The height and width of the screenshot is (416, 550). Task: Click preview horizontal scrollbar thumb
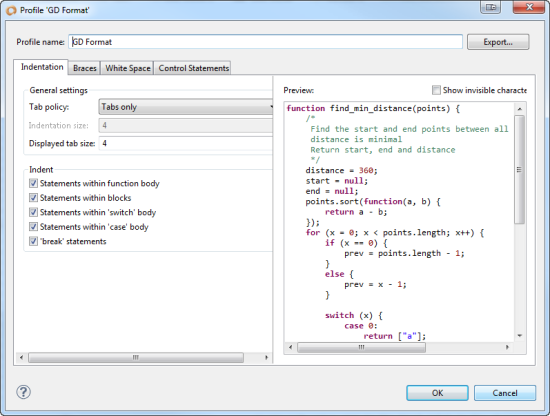361,347
